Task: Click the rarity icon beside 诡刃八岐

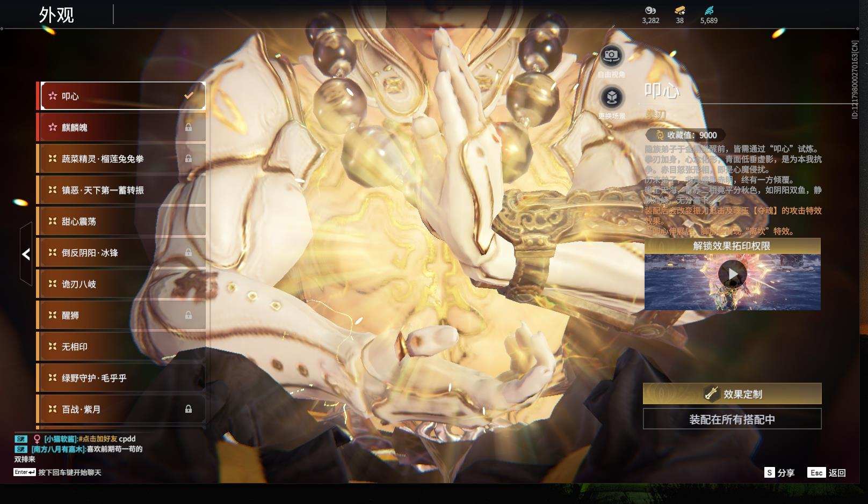Action: click(x=53, y=283)
